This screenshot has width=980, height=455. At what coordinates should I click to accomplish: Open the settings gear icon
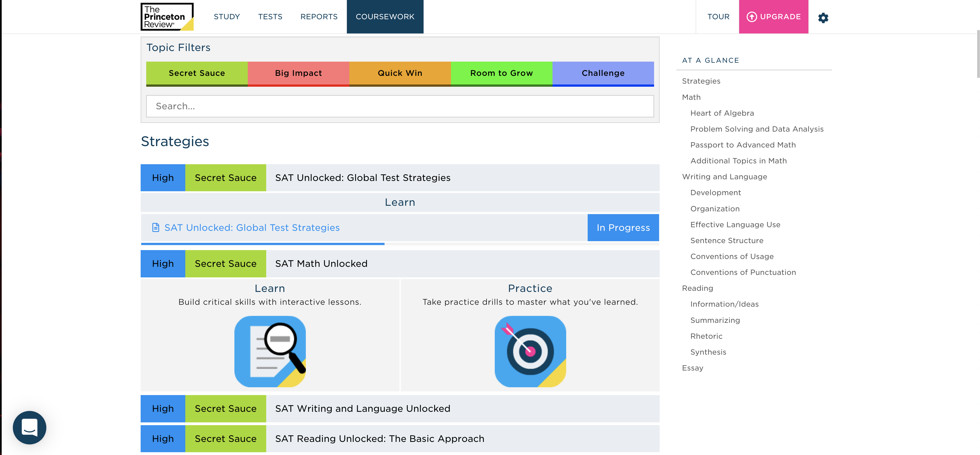pos(823,18)
